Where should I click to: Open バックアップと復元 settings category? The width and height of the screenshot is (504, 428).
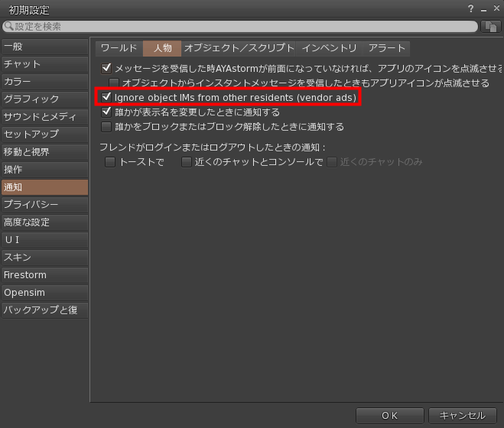point(44,310)
